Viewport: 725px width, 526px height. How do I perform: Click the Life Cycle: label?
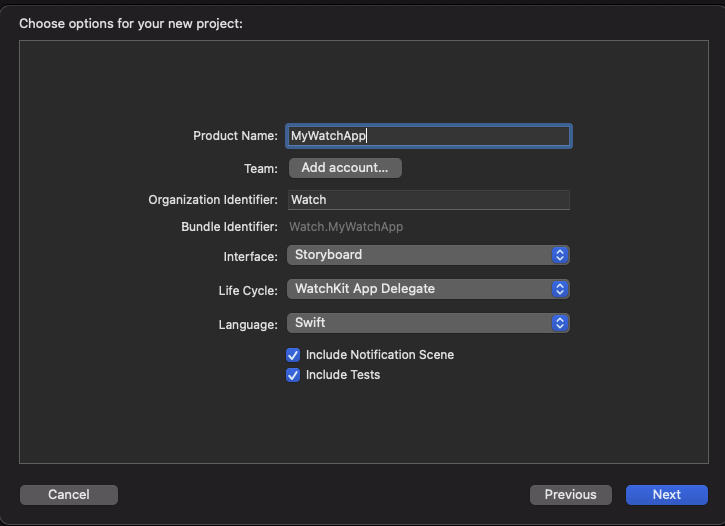(248, 291)
